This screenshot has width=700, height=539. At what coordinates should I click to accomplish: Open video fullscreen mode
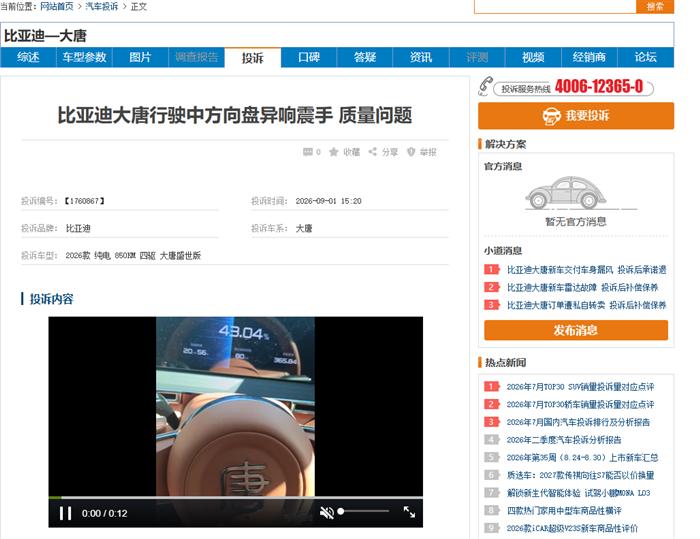pyautogui.click(x=409, y=512)
